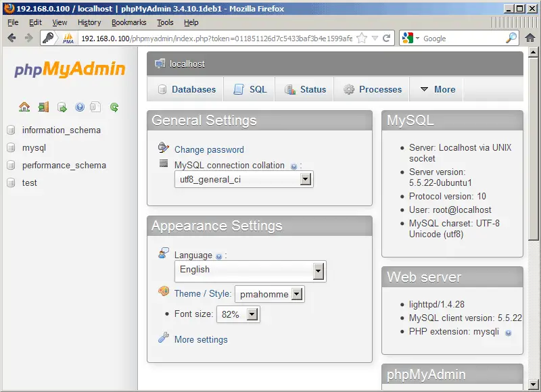Click the Google search input field
The width and height of the screenshot is (541, 392).
click(463, 39)
